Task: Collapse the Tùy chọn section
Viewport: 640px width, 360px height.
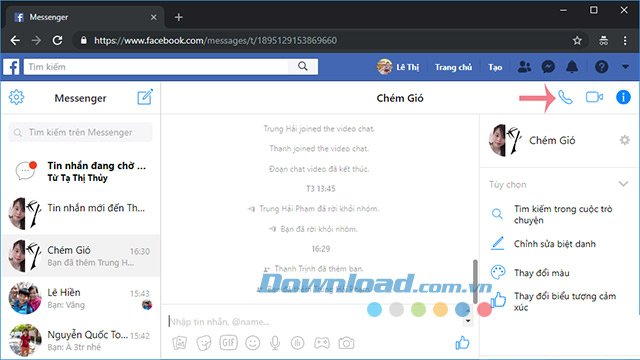Action: point(623,184)
